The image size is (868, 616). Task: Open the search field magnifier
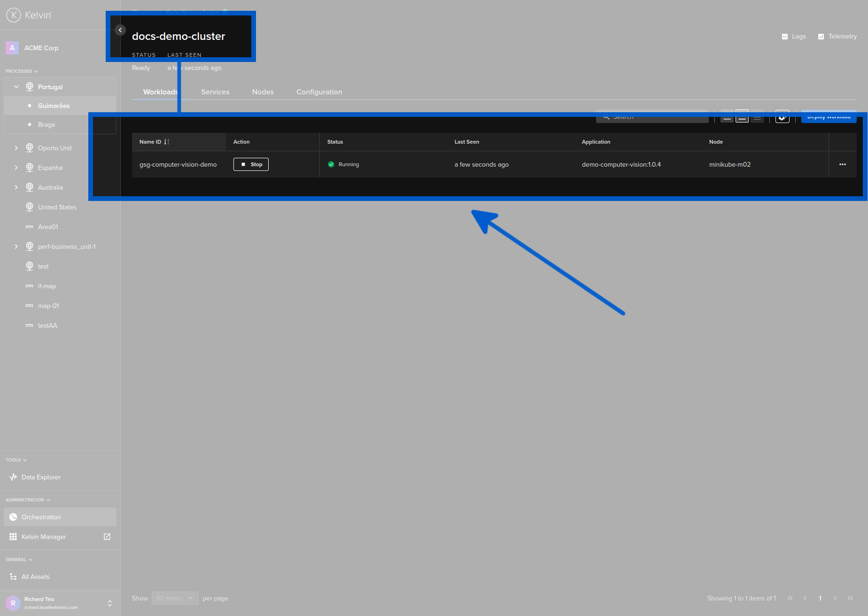pyautogui.click(x=606, y=116)
